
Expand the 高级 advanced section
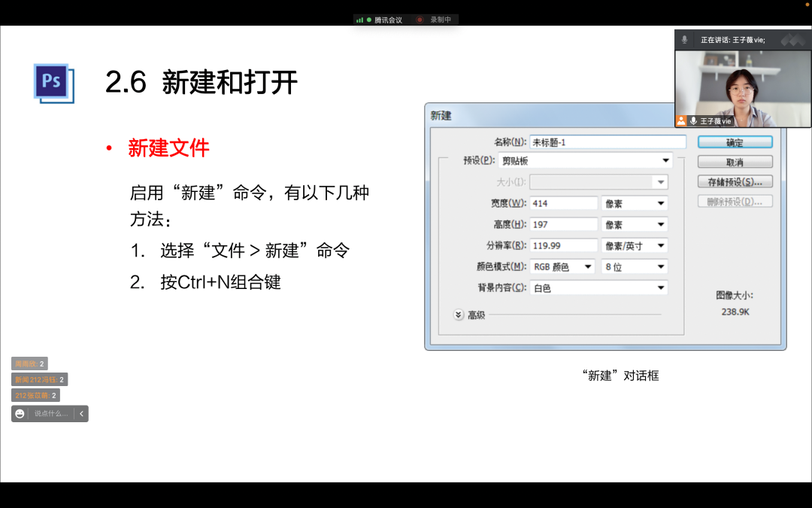point(458,315)
